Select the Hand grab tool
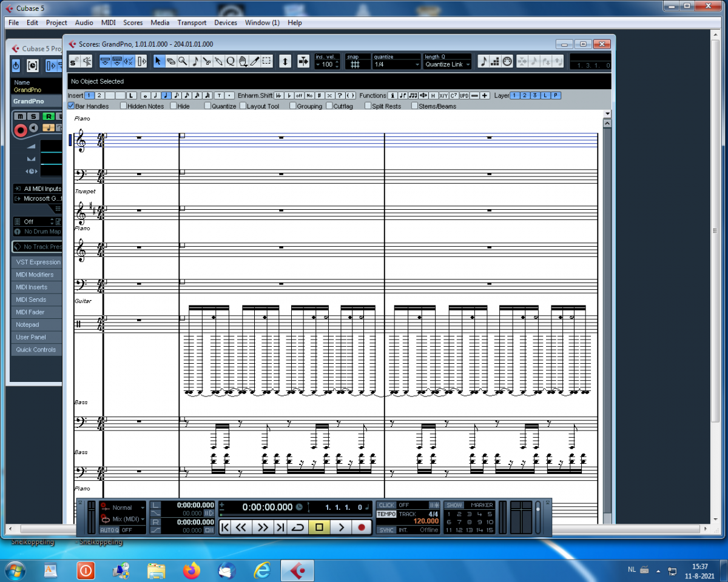This screenshot has height=582, width=728. (x=243, y=61)
